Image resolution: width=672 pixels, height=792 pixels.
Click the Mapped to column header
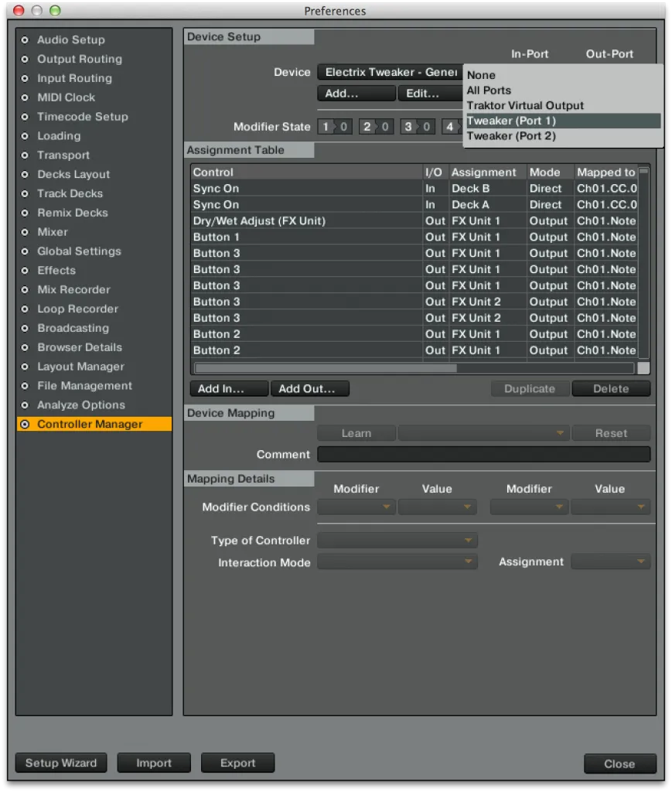[x=605, y=172]
